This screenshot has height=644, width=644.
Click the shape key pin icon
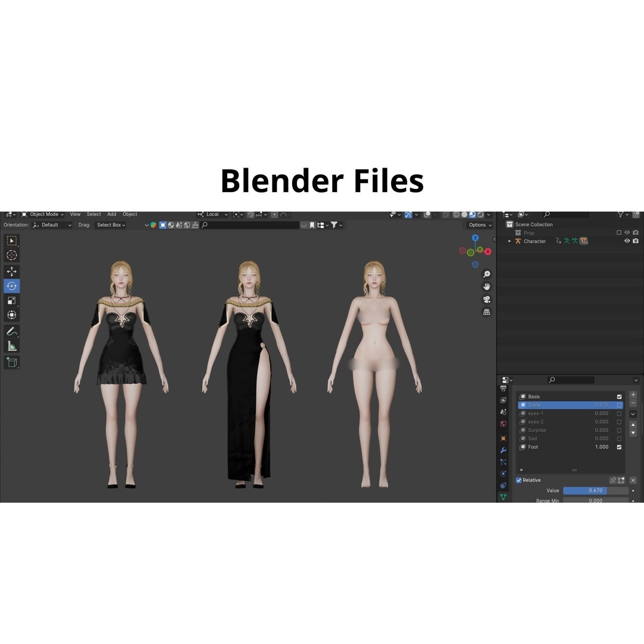613,480
